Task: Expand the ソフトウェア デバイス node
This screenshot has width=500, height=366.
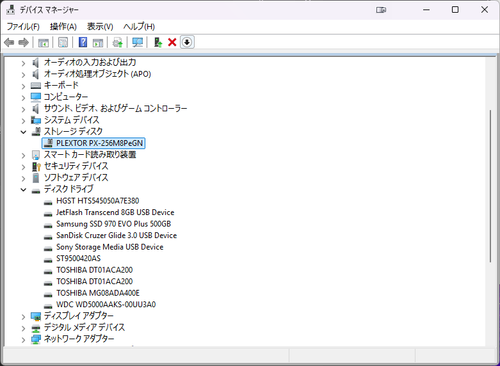Action: [23, 178]
